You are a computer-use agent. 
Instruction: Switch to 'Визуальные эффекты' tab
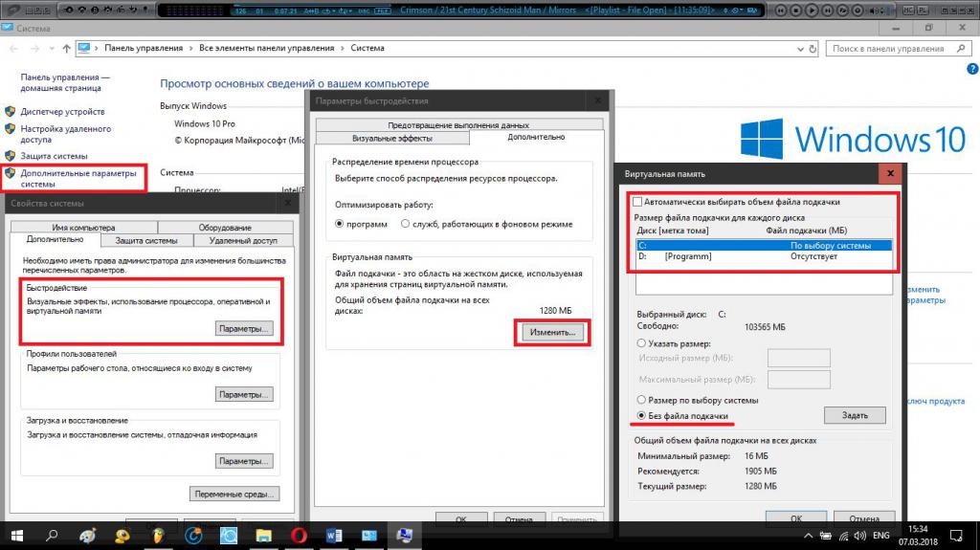[x=391, y=138]
